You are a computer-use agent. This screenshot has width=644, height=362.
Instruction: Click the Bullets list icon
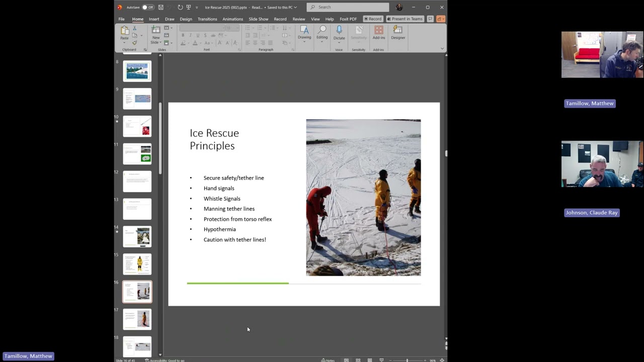coord(248,28)
